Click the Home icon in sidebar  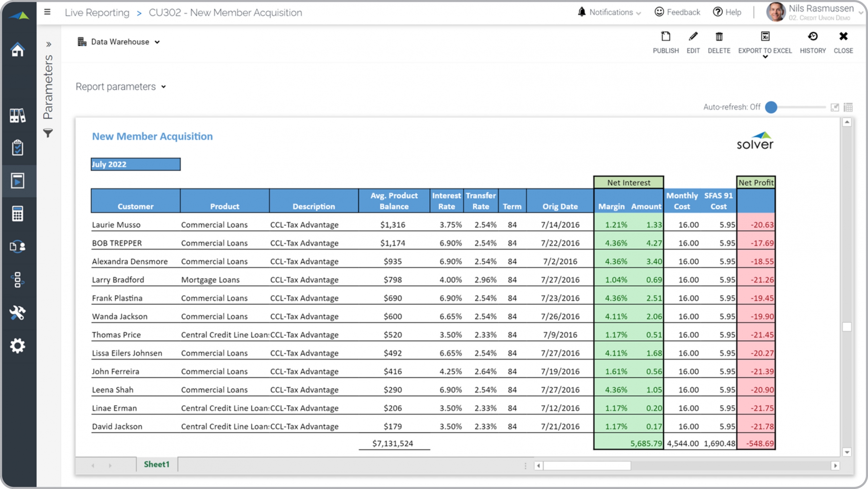18,50
